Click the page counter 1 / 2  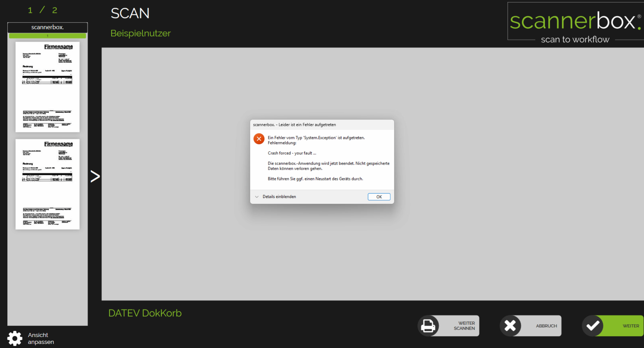[43, 10]
